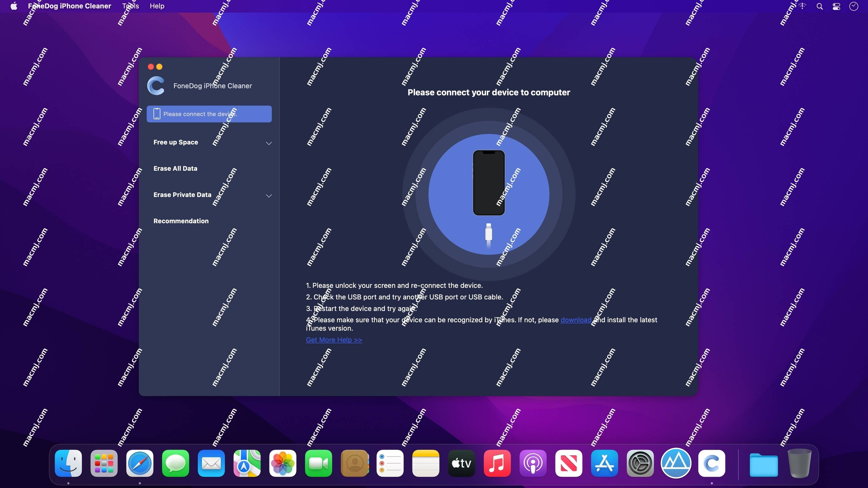Open System Preferences from the Dock

[640, 463]
